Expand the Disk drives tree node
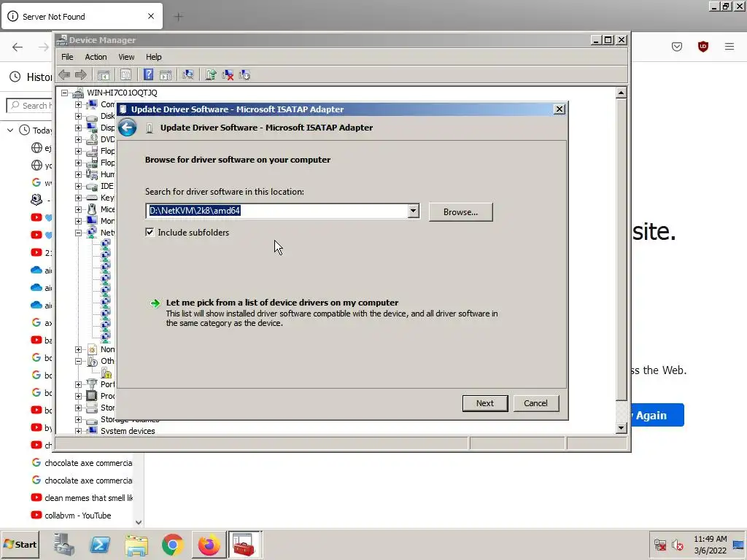The width and height of the screenshot is (747, 560). 79,116
